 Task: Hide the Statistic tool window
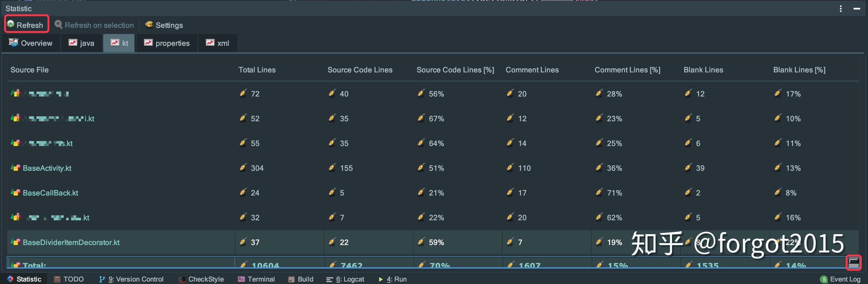[857, 9]
